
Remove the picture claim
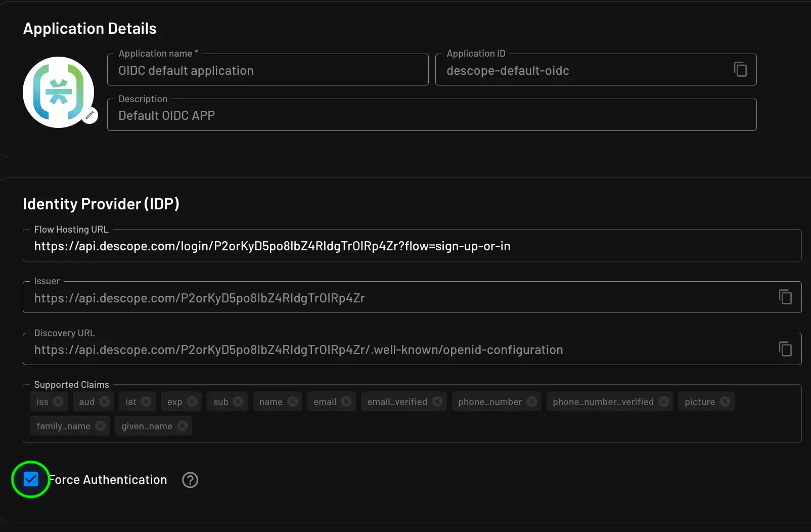(x=725, y=401)
